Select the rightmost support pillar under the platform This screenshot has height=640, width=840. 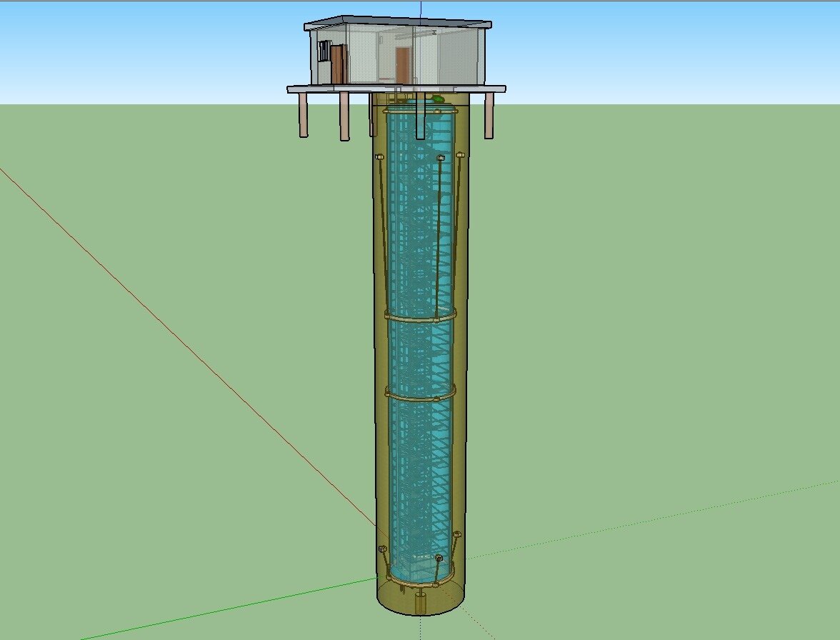click(x=489, y=116)
